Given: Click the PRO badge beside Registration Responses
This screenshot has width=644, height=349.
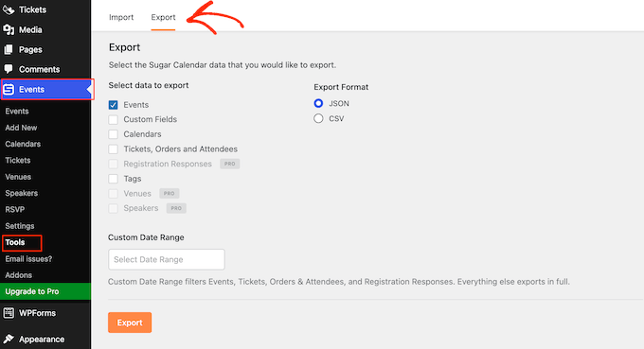Looking at the screenshot, I should click(x=229, y=164).
